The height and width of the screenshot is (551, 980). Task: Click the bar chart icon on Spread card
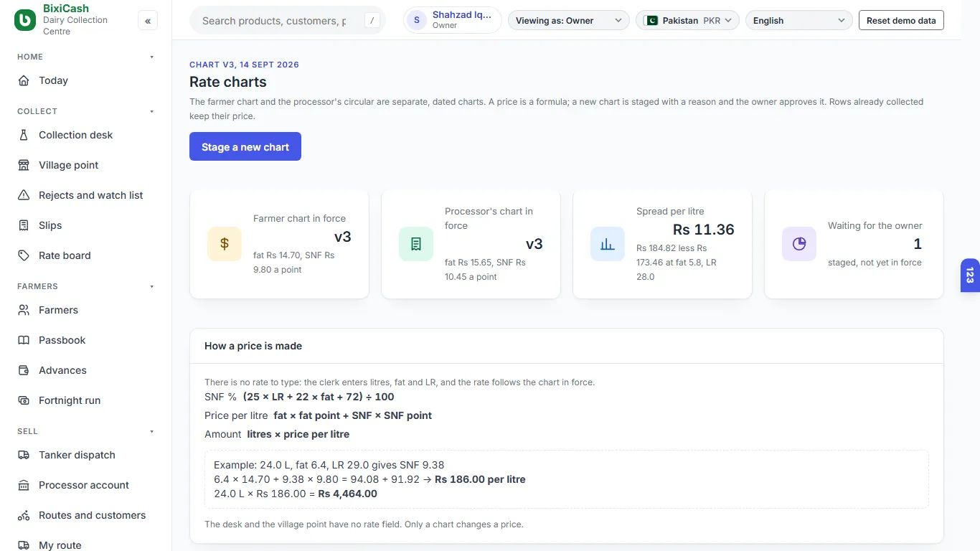coord(608,244)
